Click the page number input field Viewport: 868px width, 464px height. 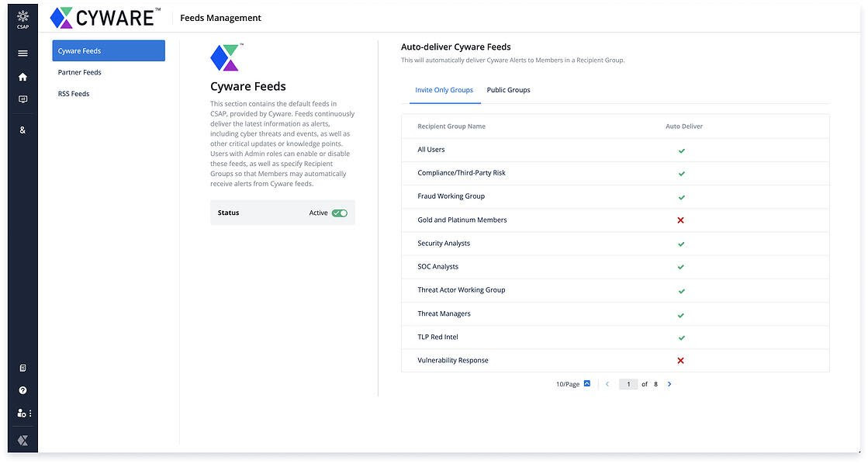pos(628,384)
